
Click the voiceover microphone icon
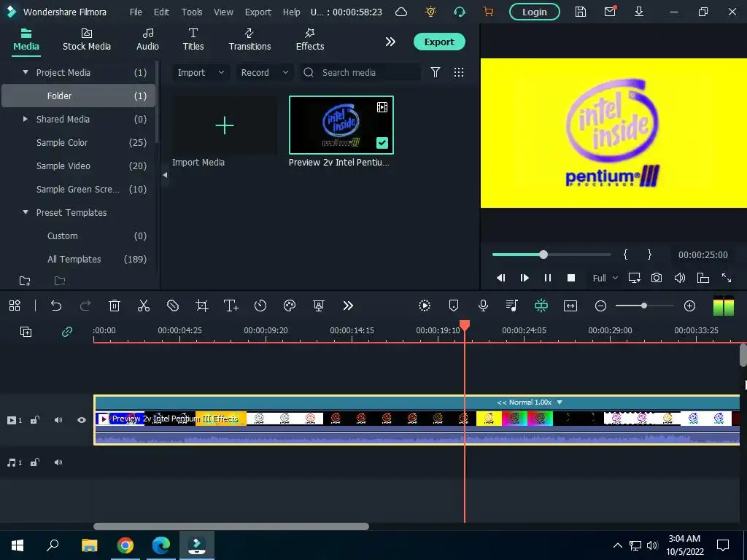coord(483,306)
